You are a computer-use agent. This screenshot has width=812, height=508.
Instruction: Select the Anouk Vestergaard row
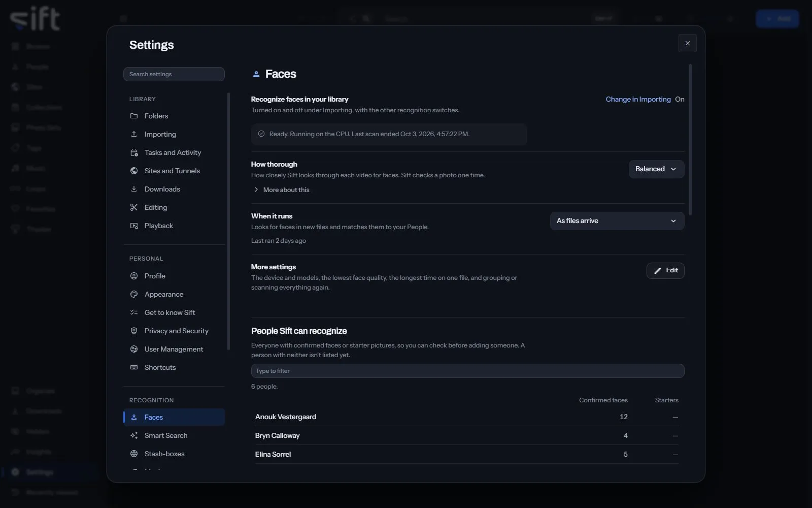(466, 417)
